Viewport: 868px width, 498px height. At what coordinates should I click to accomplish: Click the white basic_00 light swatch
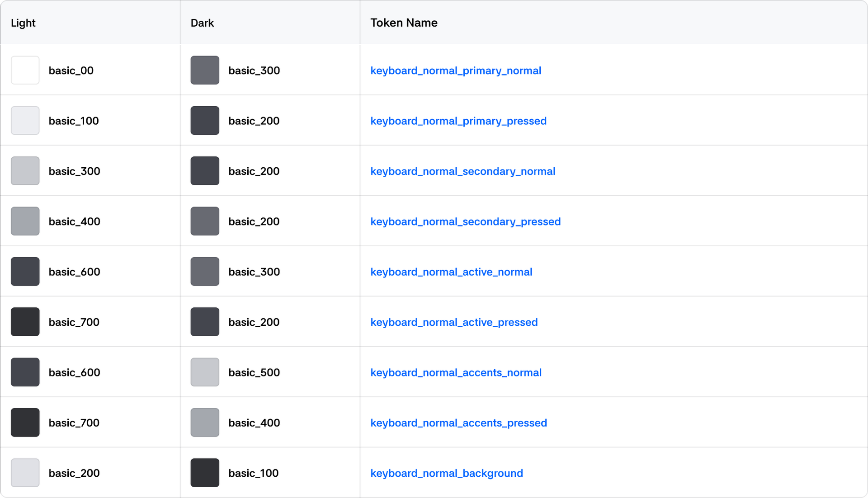[25, 70]
